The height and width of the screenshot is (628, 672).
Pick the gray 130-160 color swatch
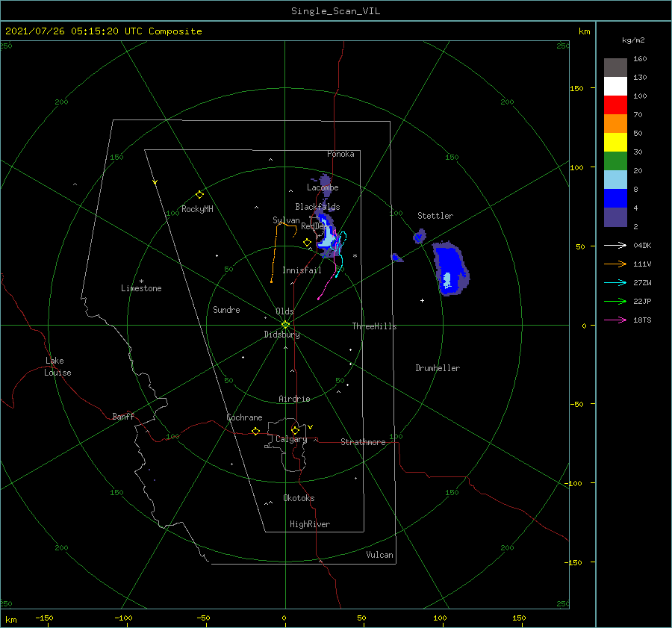615,68
